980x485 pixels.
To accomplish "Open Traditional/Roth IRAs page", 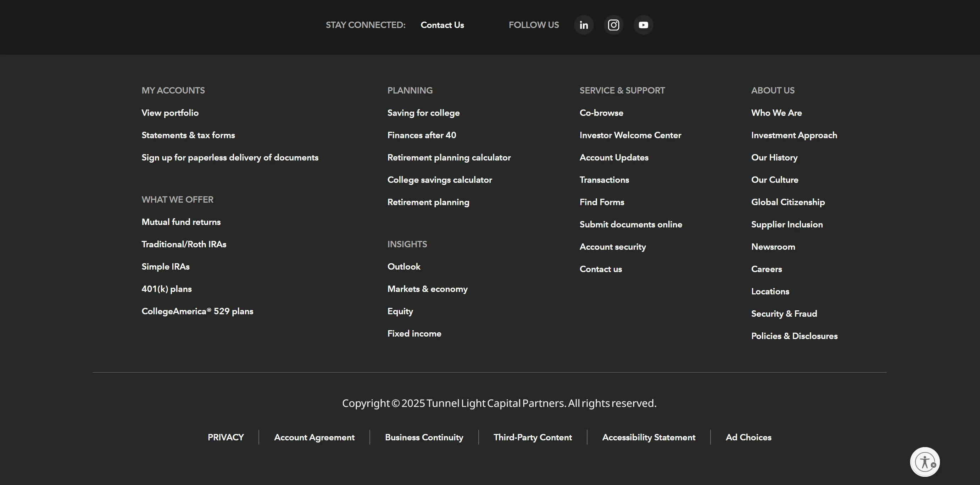I will [184, 244].
